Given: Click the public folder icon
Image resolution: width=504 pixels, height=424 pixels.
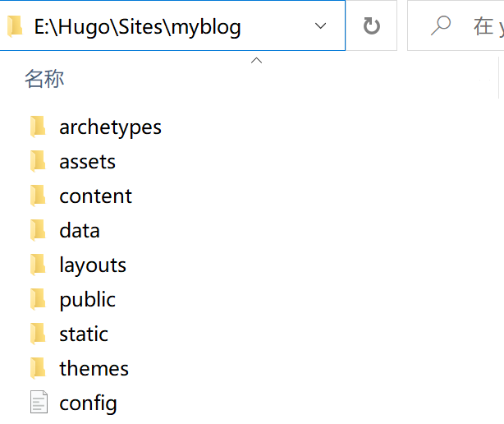Looking at the screenshot, I should coord(38,299).
